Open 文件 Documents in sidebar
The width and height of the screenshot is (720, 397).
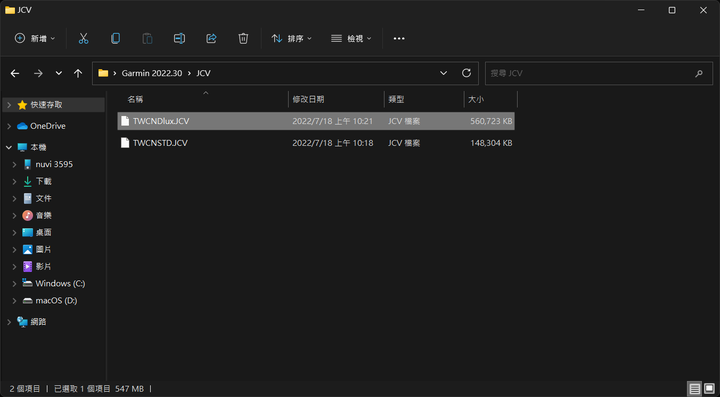[44, 198]
